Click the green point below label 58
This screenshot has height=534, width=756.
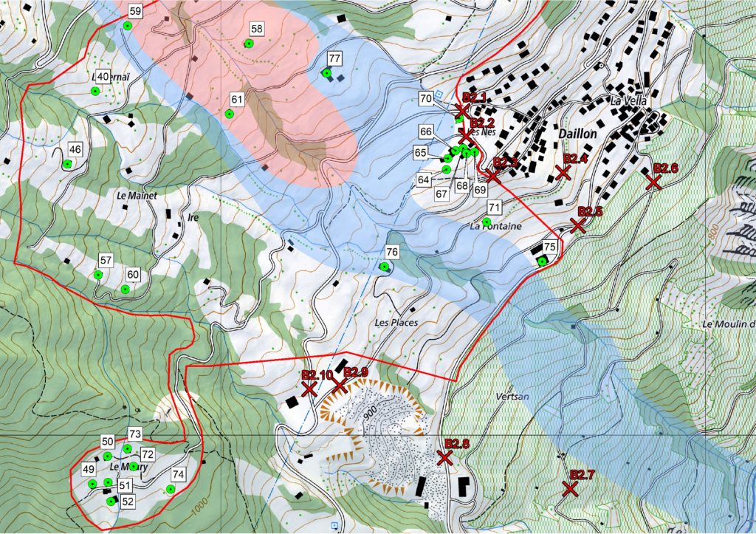point(248,44)
